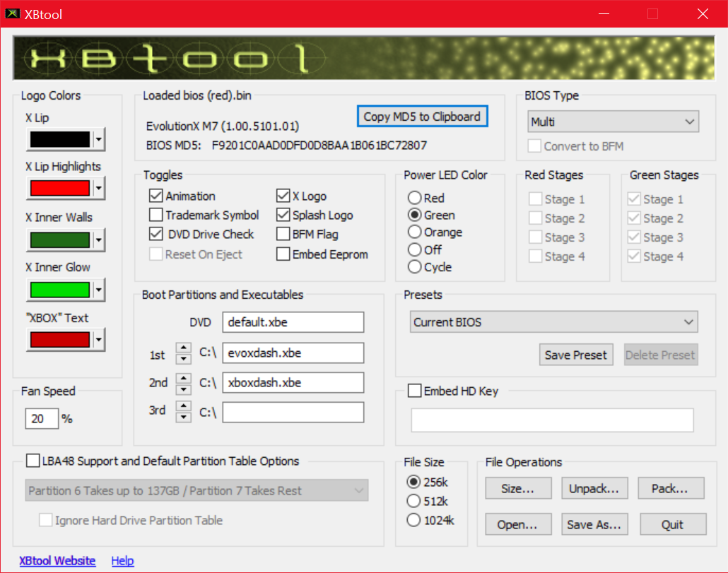Click the Save As... button
This screenshot has height=573, width=728.
click(x=594, y=524)
